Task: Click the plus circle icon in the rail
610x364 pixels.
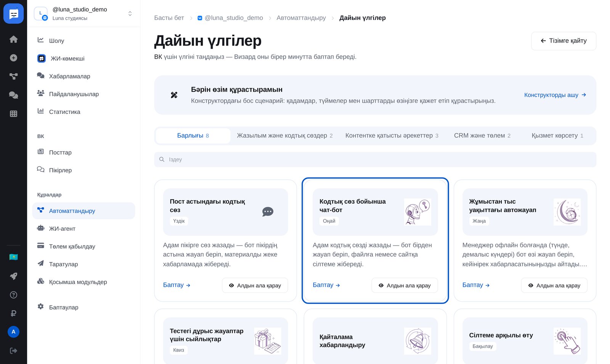Action: pyautogui.click(x=13, y=58)
